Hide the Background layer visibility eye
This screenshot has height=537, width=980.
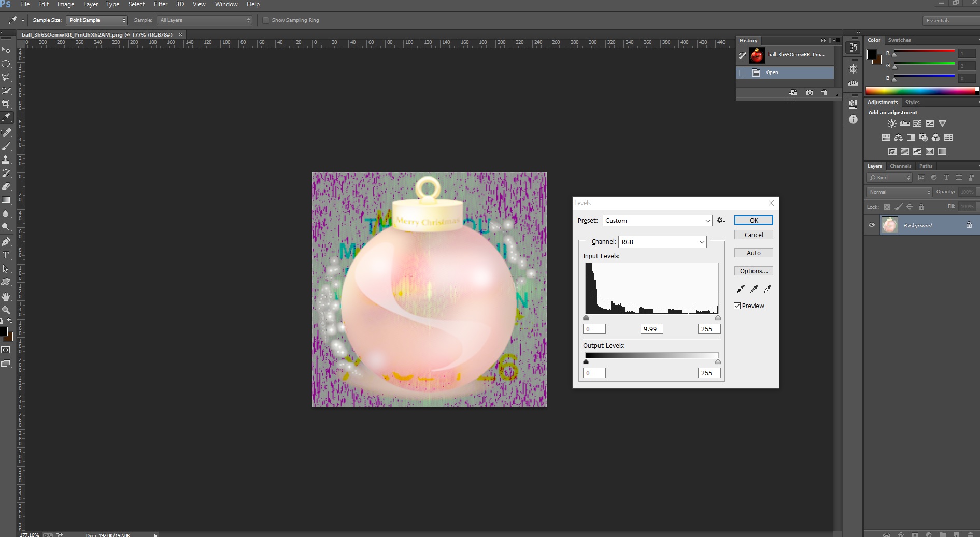coord(872,225)
